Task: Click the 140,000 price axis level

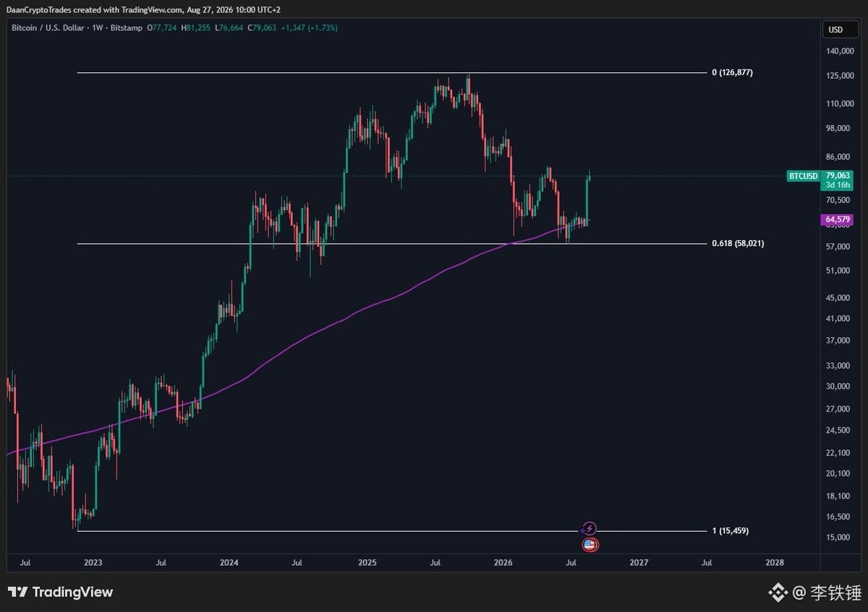Action: (x=841, y=51)
